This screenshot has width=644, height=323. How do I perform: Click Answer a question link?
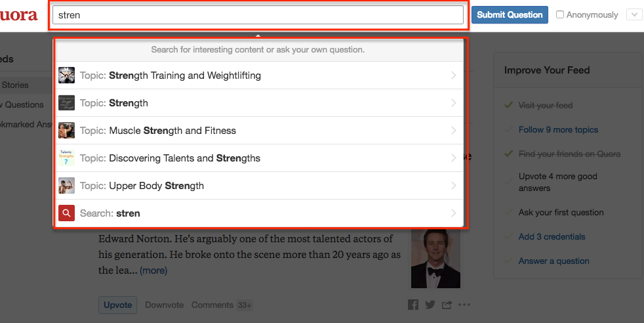pyautogui.click(x=553, y=261)
